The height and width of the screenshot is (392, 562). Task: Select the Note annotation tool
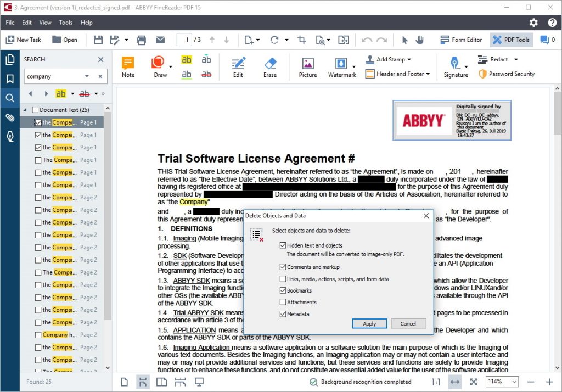coord(128,67)
